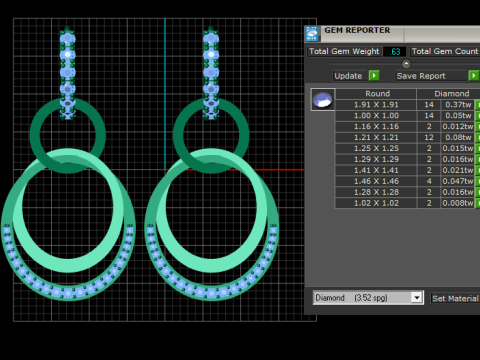The height and width of the screenshot is (360, 480).
Task: Click the 0.008tw weight cell
Action: (458, 203)
